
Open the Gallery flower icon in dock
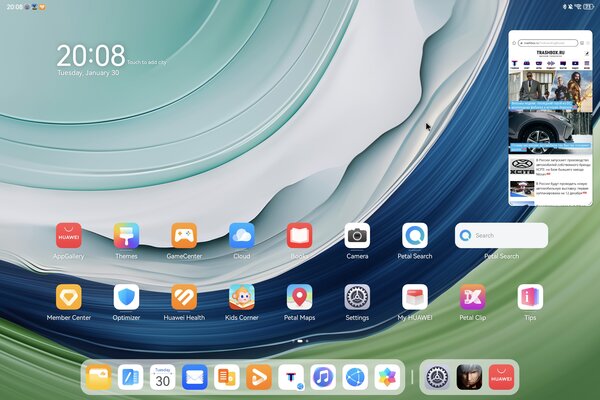(x=387, y=377)
